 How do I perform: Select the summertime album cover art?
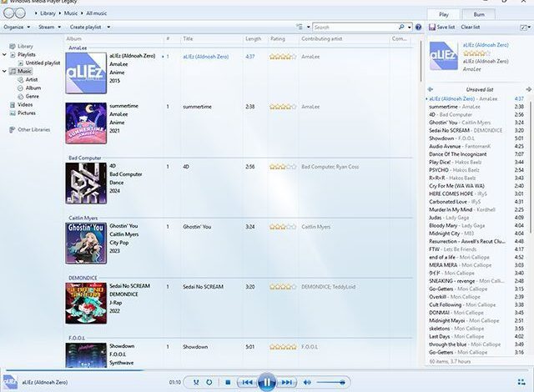click(x=86, y=123)
